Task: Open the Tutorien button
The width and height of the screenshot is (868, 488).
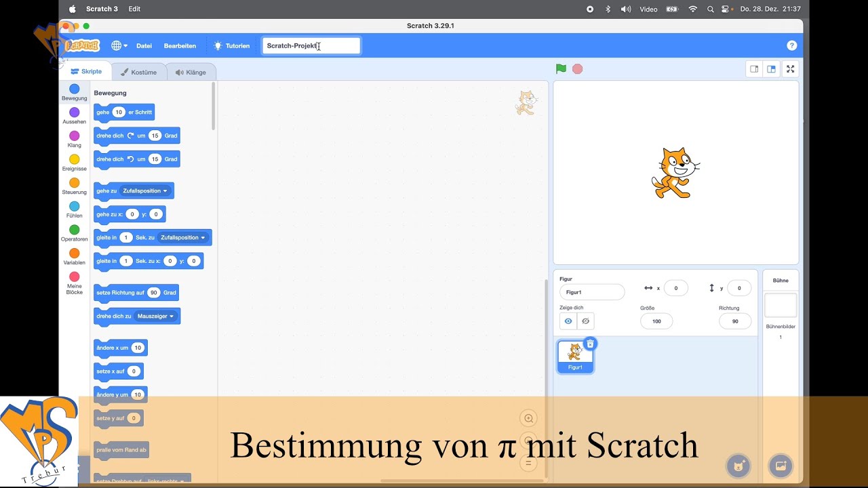Action: point(231,45)
